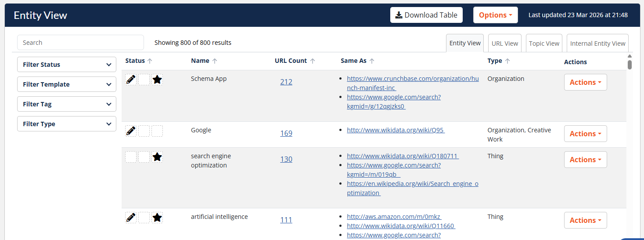The width and height of the screenshot is (644, 240).
Task: Click into the Search field
Action: (x=80, y=43)
